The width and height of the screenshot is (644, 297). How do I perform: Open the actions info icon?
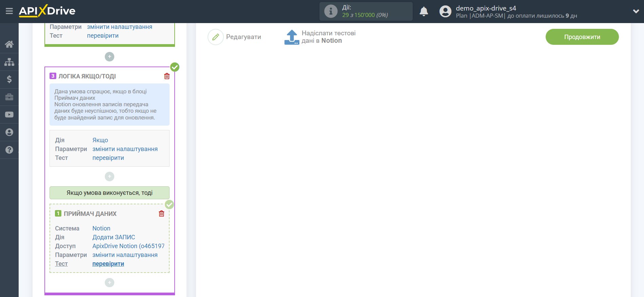[331, 11]
